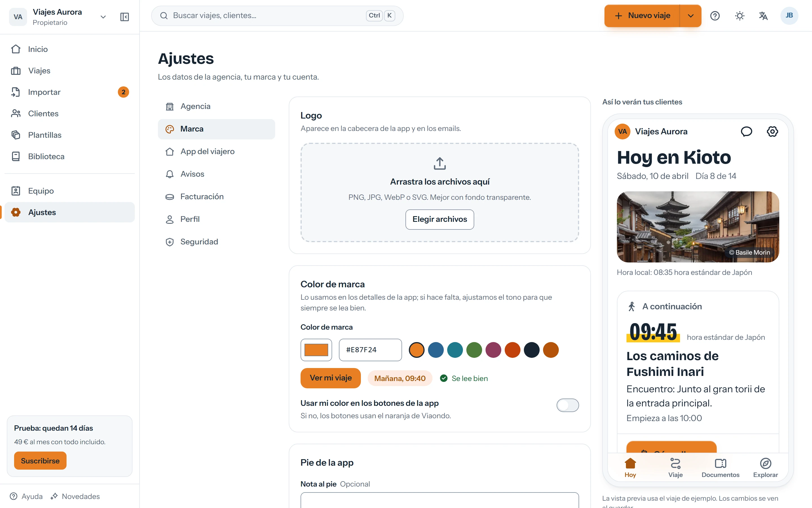Click the Se lee bien status
Image resolution: width=812 pixels, height=508 pixels.
coord(464,378)
